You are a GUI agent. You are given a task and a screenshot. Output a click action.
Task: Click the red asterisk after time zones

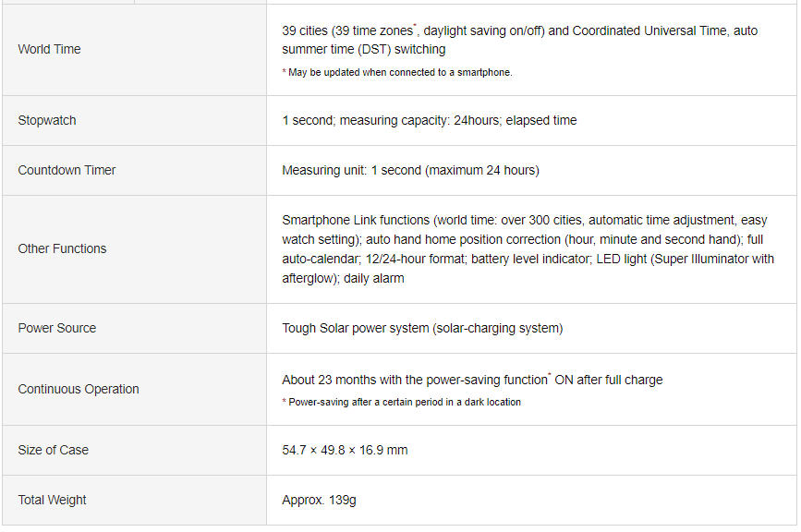[x=415, y=25]
